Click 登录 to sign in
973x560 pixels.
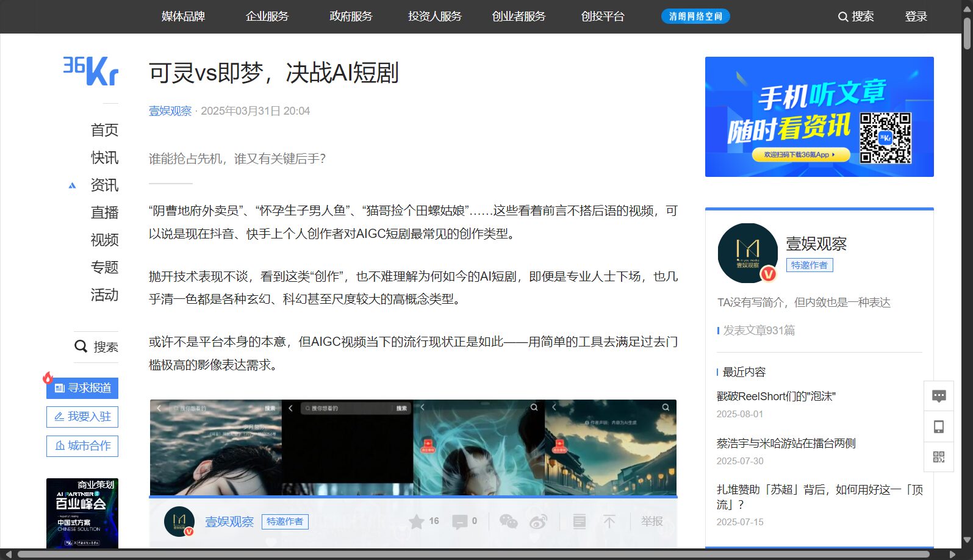pos(916,16)
